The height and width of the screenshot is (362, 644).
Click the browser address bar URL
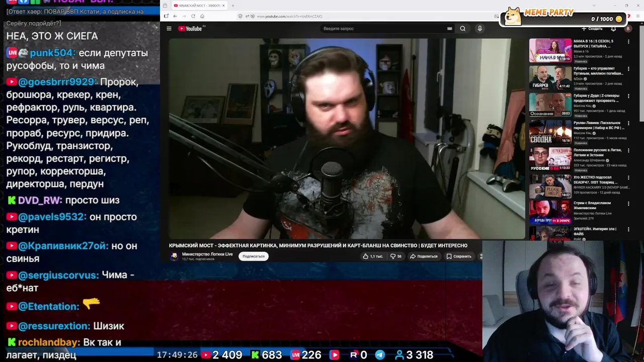click(289, 16)
